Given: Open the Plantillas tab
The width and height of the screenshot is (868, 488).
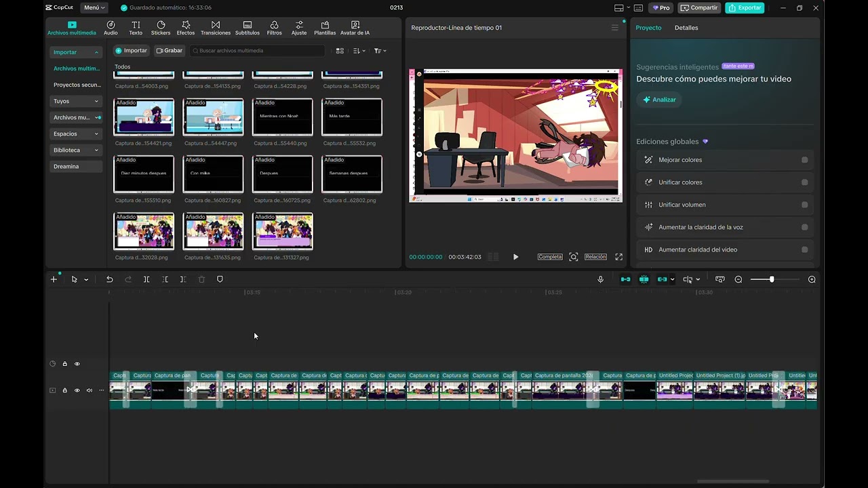Looking at the screenshot, I should tap(325, 28).
